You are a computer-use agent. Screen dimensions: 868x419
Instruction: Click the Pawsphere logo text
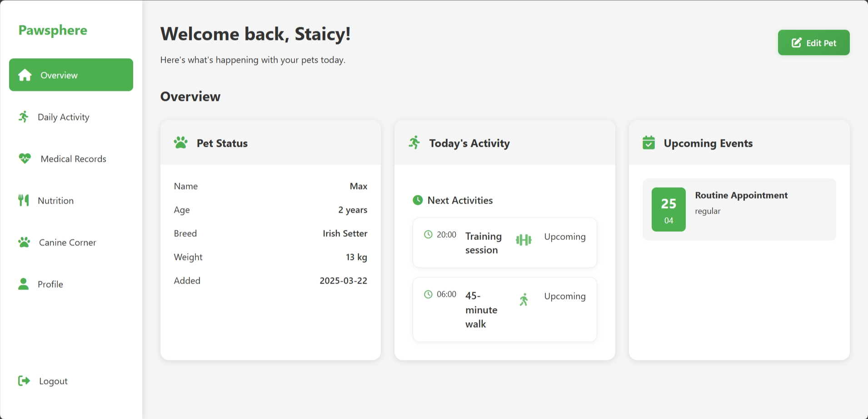pyautogui.click(x=52, y=30)
